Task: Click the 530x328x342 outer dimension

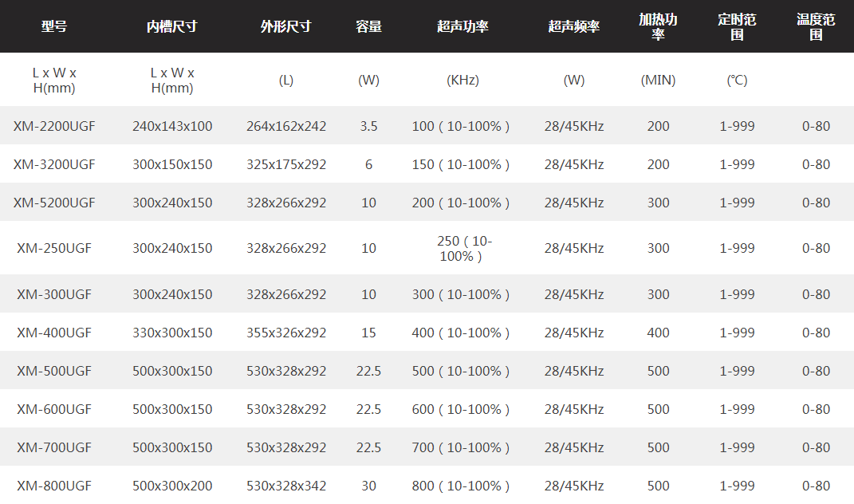Action: click(286, 486)
